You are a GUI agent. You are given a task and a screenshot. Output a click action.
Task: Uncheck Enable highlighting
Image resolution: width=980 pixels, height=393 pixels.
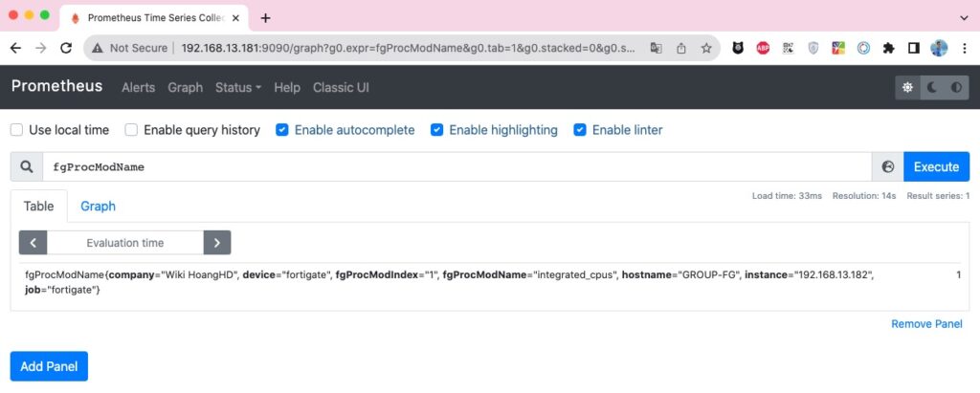436,130
